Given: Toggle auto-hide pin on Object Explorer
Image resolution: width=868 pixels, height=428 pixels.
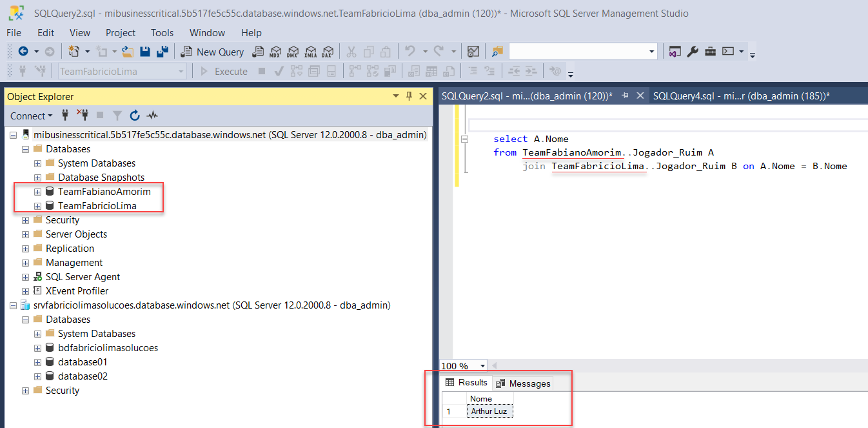Looking at the screenshot, I should [x=409, y=96].
